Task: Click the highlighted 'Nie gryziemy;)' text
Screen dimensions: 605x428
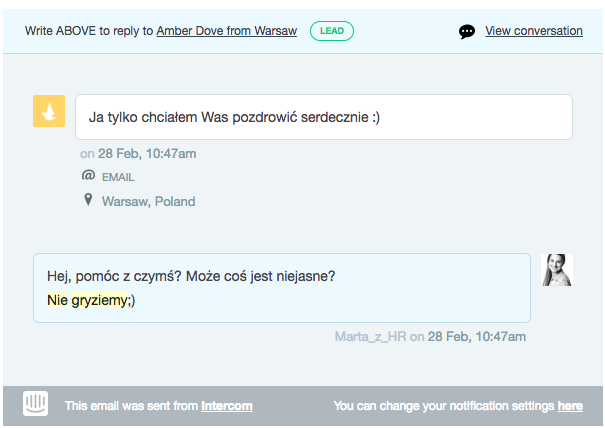Action: pyautogui.click(x=90, y=299)
